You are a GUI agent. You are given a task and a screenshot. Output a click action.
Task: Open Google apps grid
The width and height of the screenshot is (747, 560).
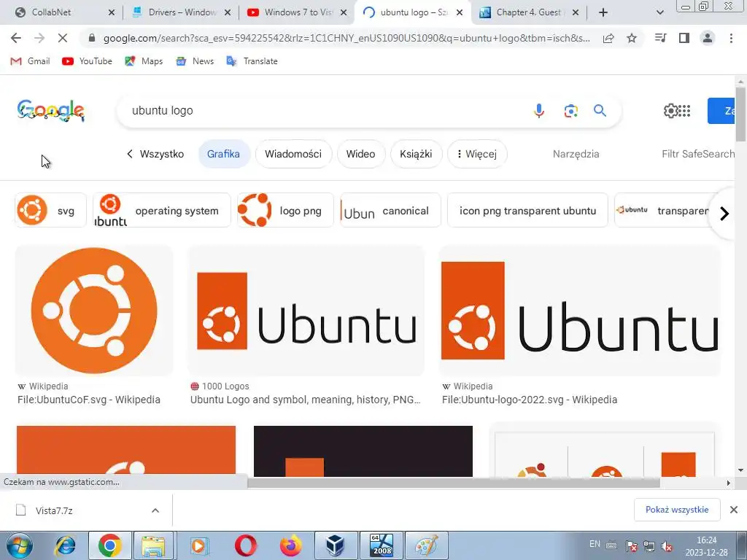pyautogui.click(x=684, y=111)
